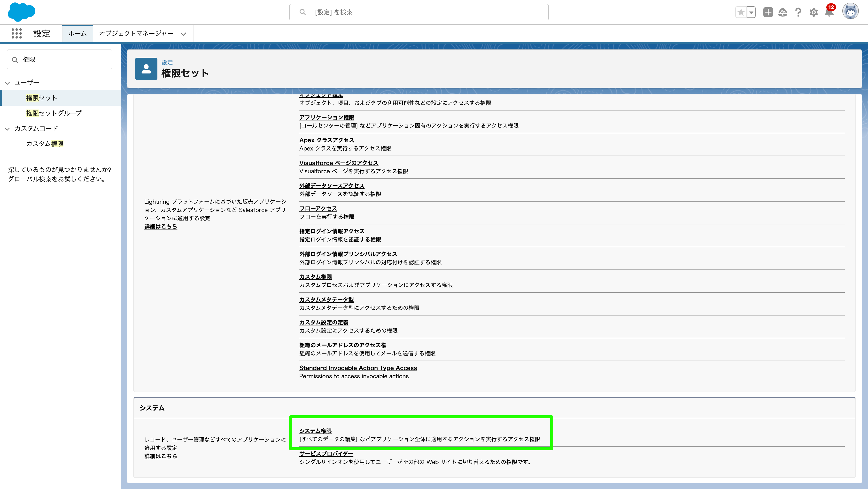Click 詳細はこちら under the application settings description
The width and height of the screenshot is (868, 489).
160,226
